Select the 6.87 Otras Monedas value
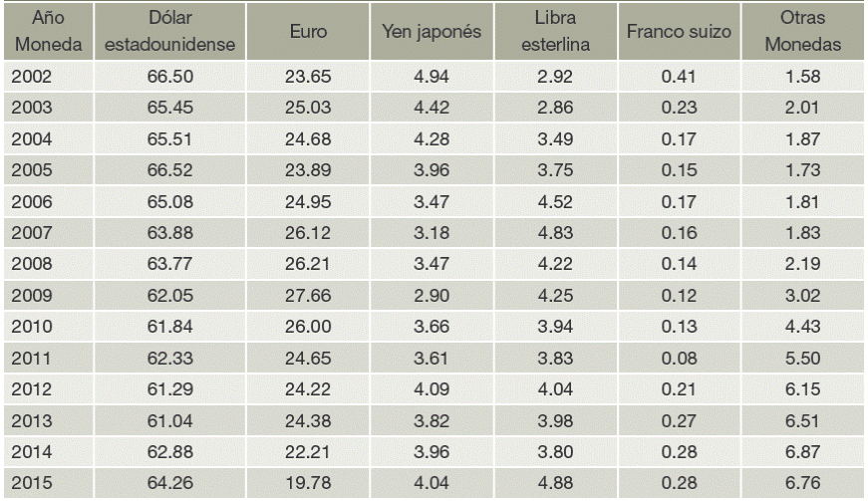This screenshot has height=501, width=868. coord(804,453)
